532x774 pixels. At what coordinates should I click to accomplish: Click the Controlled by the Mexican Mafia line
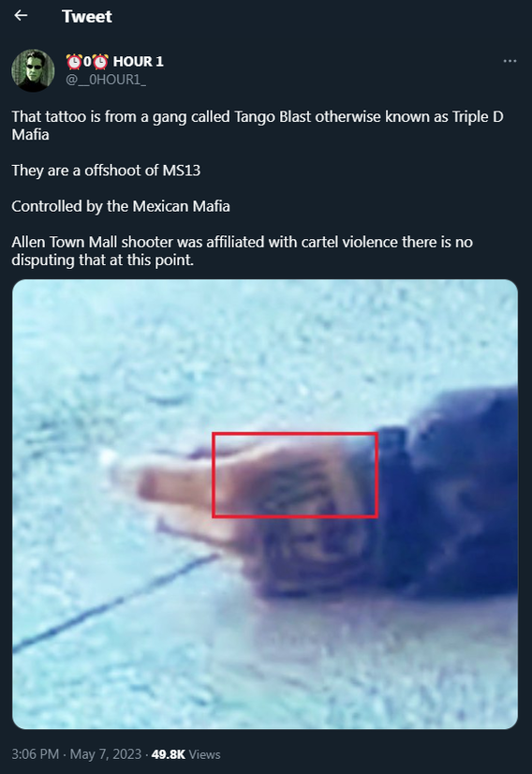(121, 206)
